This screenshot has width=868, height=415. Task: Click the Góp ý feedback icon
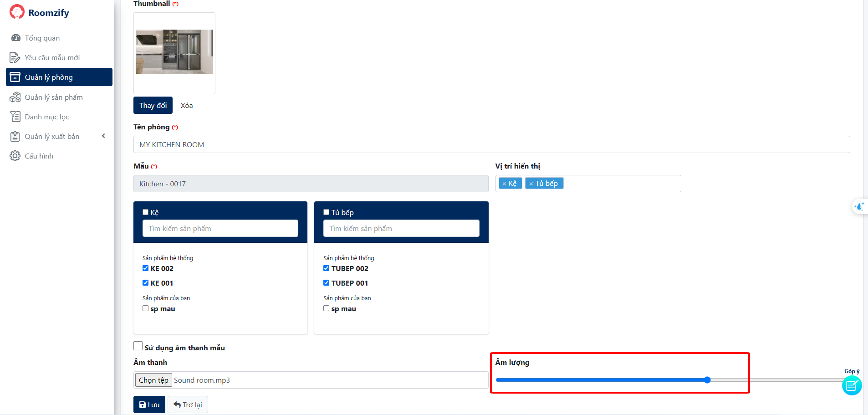852,386
